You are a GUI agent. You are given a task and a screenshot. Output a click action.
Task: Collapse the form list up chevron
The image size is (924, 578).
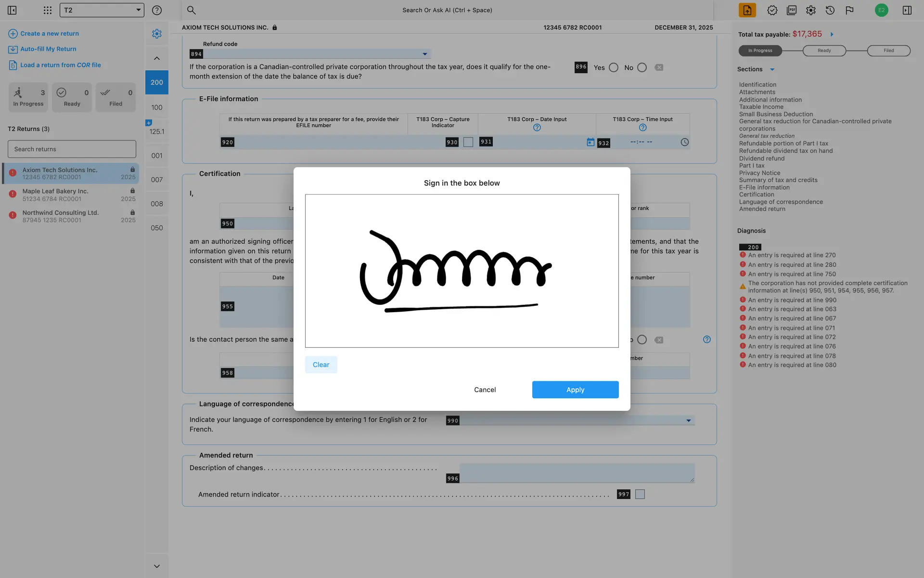point(156,58)
